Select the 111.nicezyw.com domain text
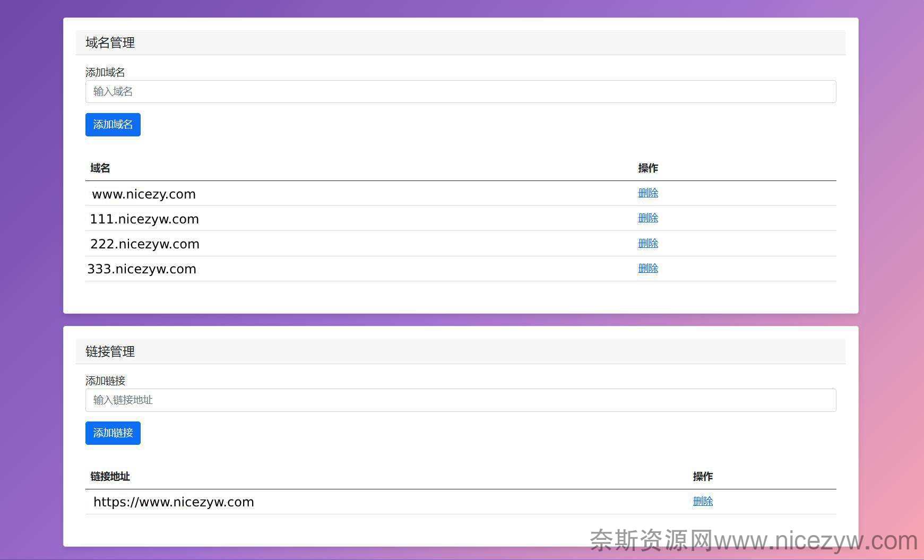This screenshot has height=560, width=924. (x=144, y=219)
